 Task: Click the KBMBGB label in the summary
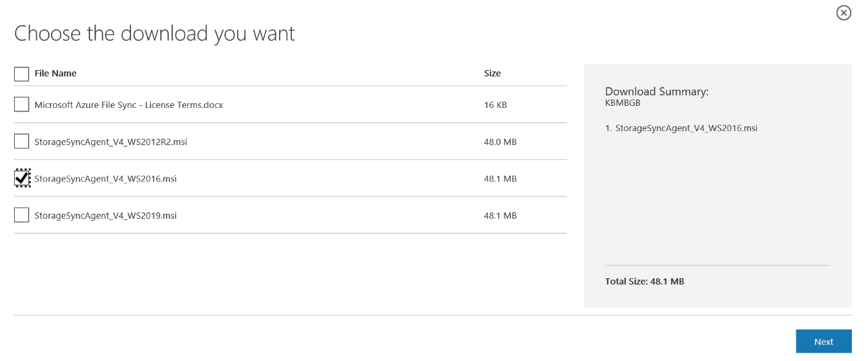click(x=622, y=103)
